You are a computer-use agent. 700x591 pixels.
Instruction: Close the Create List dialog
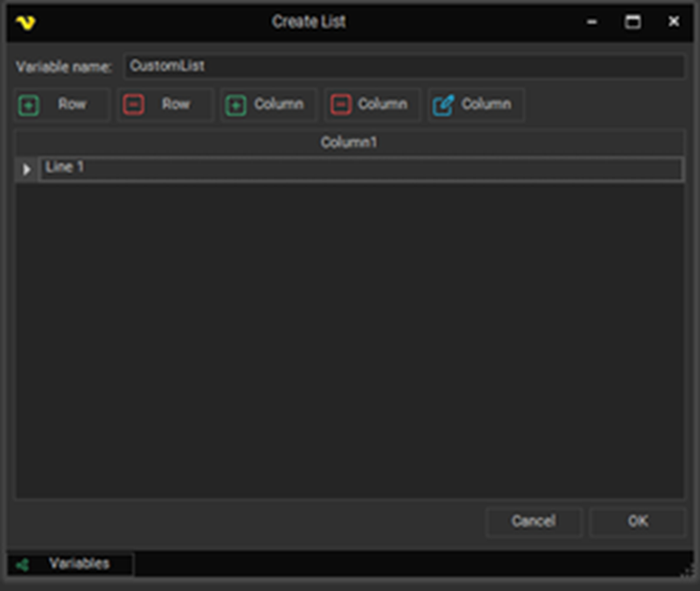point(673,21)
